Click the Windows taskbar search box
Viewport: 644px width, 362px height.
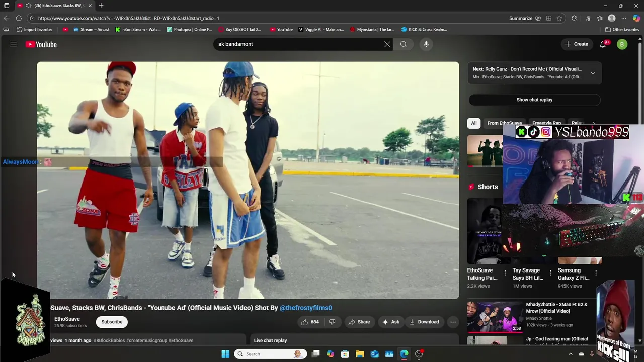(271, 354)
